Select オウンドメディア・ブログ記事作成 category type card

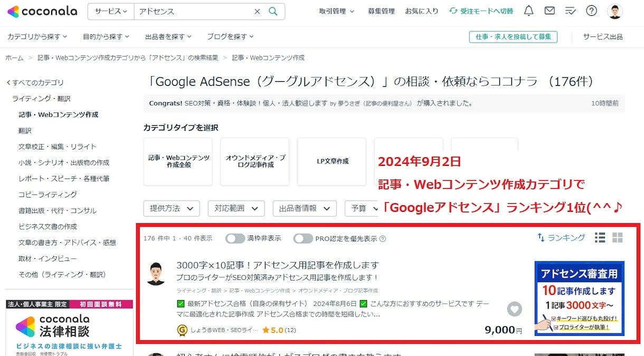point(255,162)
